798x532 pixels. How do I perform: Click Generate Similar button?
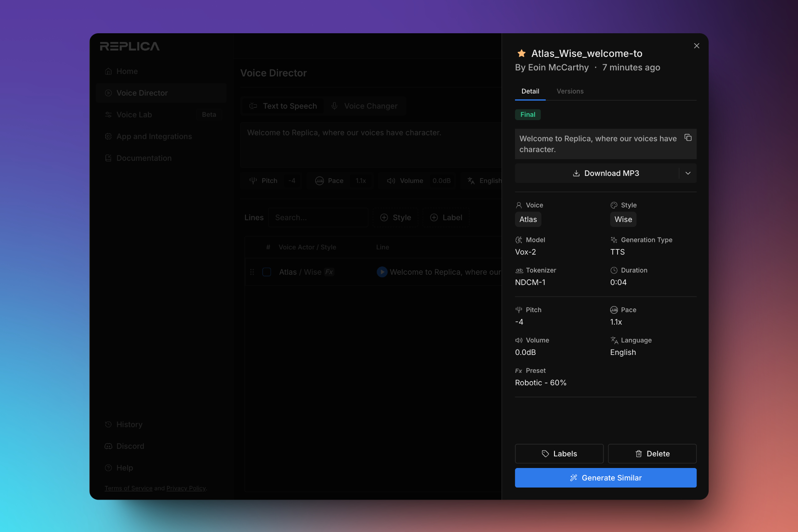(x=606, y=478)
